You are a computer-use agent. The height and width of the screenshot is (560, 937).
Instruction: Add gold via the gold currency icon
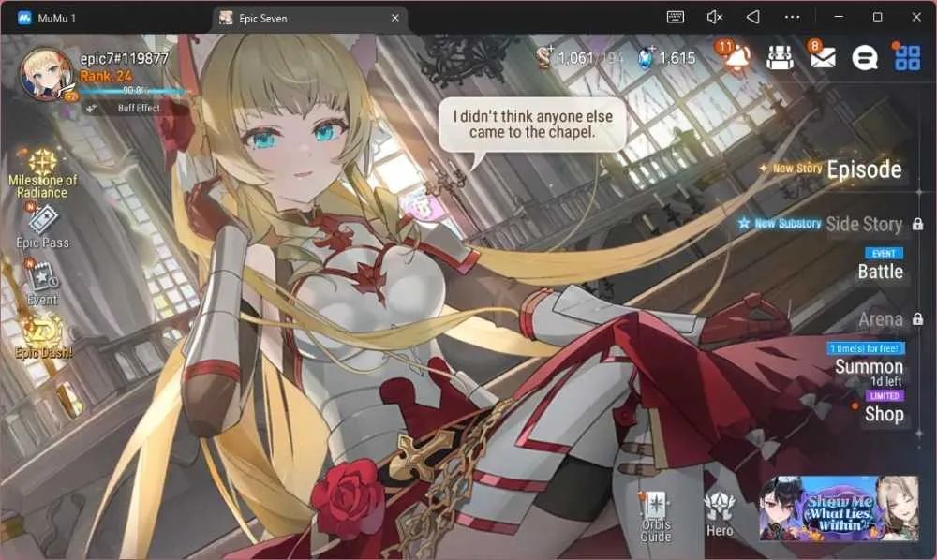(543, 57)
